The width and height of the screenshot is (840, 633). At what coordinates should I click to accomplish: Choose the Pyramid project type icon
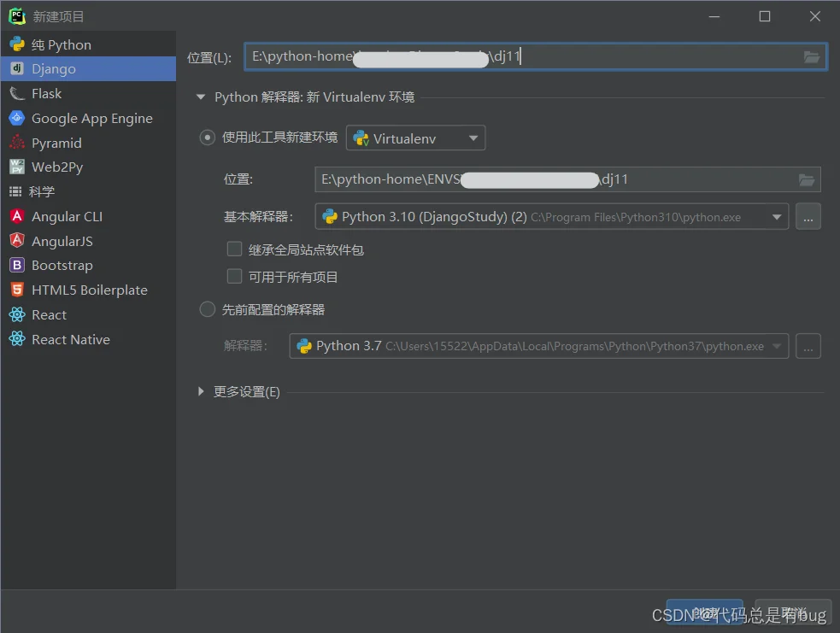[17, 143]
